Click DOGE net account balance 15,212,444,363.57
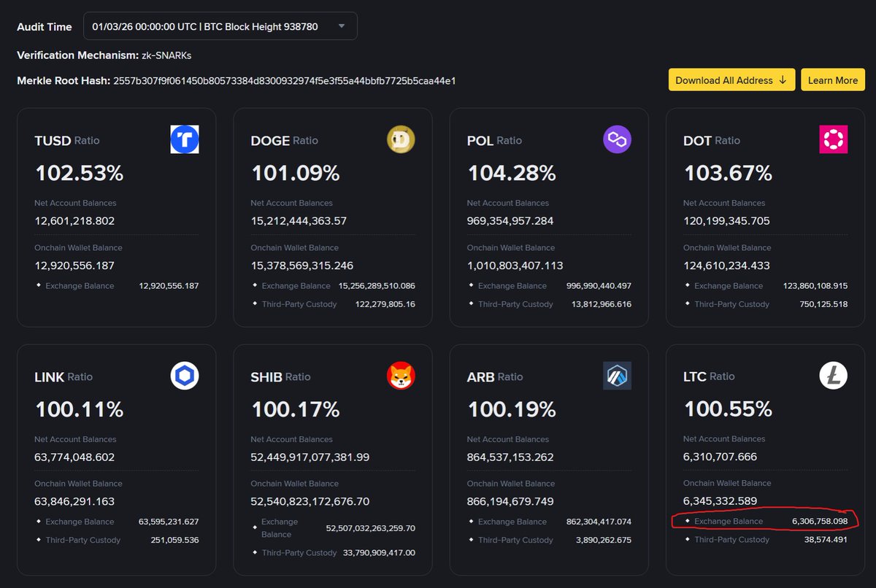Image resolution: width=876 pixels, height=588 pixels. (299, 221)
